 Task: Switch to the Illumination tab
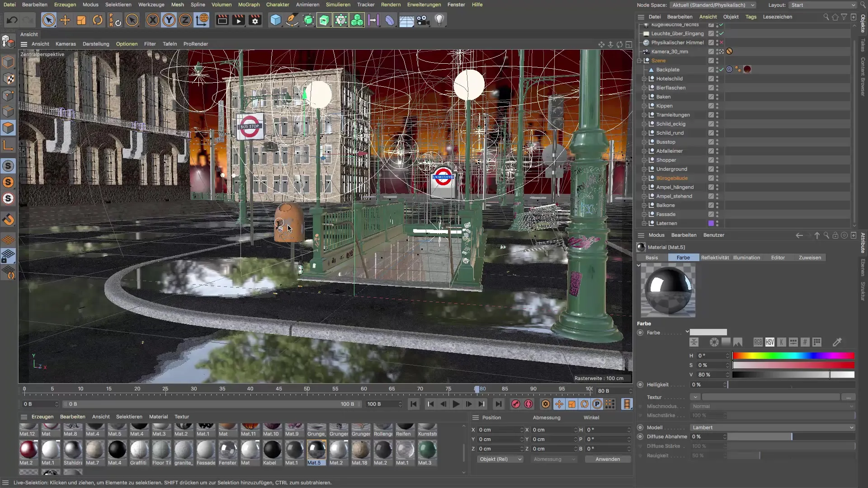(x=746, y=258)
